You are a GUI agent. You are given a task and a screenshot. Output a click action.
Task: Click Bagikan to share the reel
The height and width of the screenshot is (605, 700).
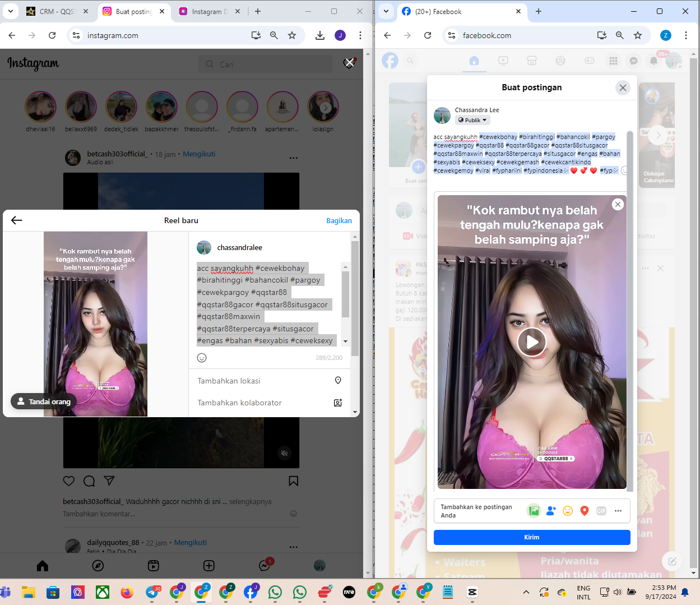pyautogui.click(x=339, y=220)
